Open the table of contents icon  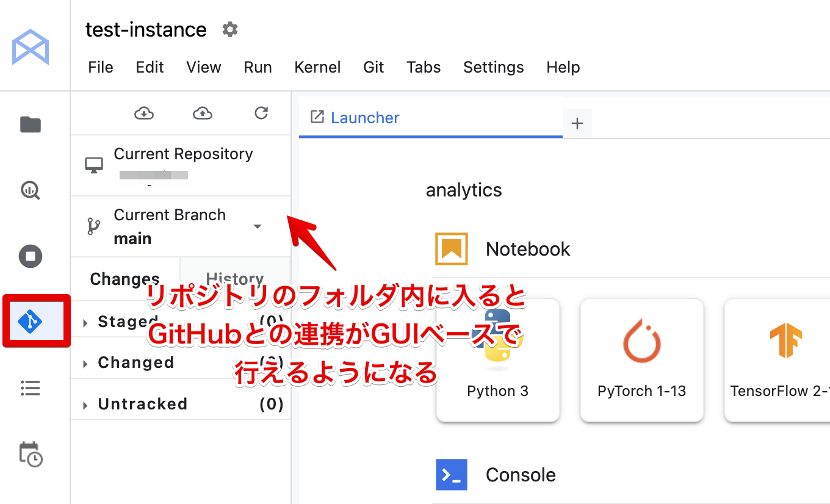(31, 387)
